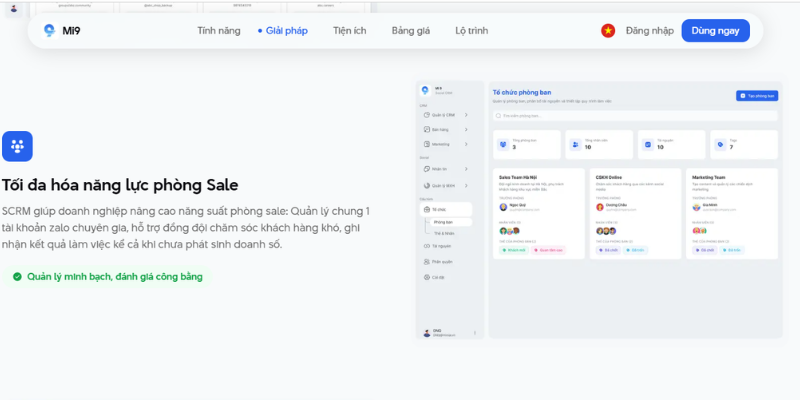Select Phòng ban in the sidebar tree
Viewport: 800px width, 400px height.
pos(443,222)
